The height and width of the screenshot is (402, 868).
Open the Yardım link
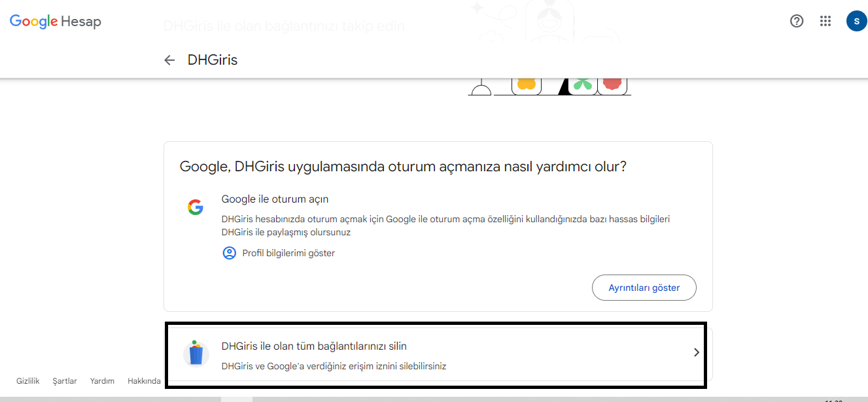click(101, 380)
